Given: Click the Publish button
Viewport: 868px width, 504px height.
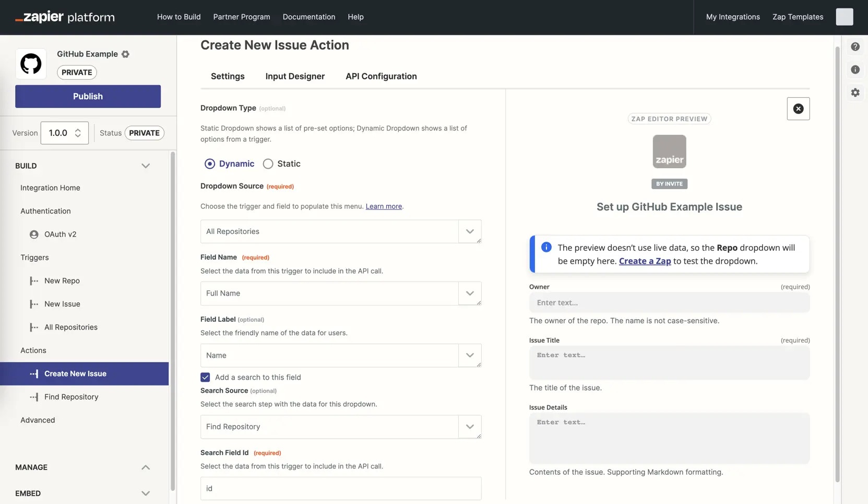Looking at the screenshot, I should pyautogui.click(x=88, y=97).
